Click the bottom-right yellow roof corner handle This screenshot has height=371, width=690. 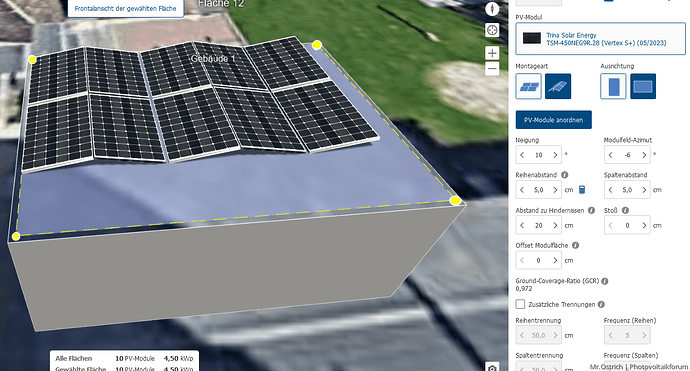[x=455, y=201]
